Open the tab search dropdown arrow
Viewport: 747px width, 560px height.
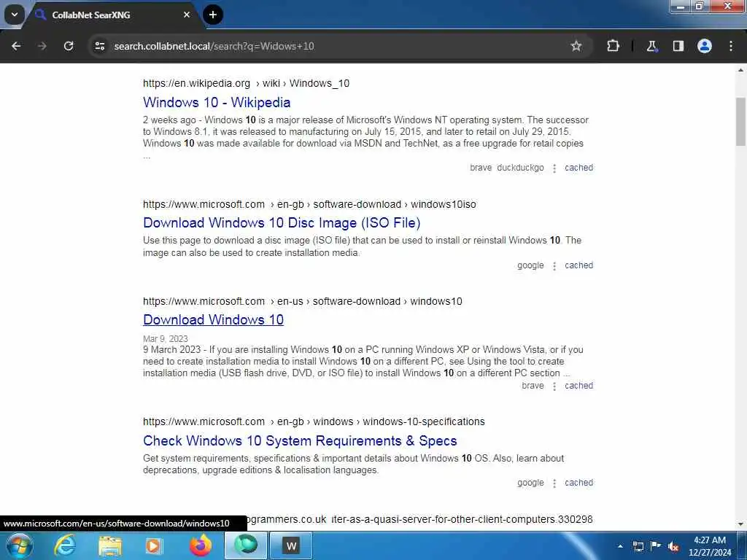pyautogui.click(x=15, y=15)
